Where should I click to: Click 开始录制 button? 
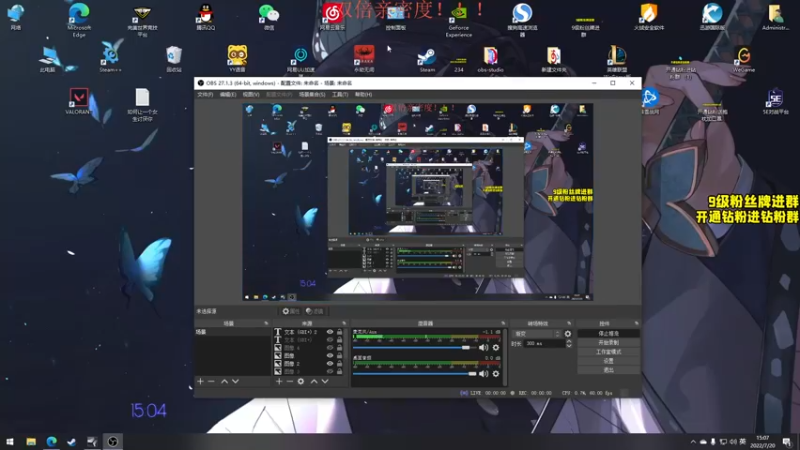609,343
